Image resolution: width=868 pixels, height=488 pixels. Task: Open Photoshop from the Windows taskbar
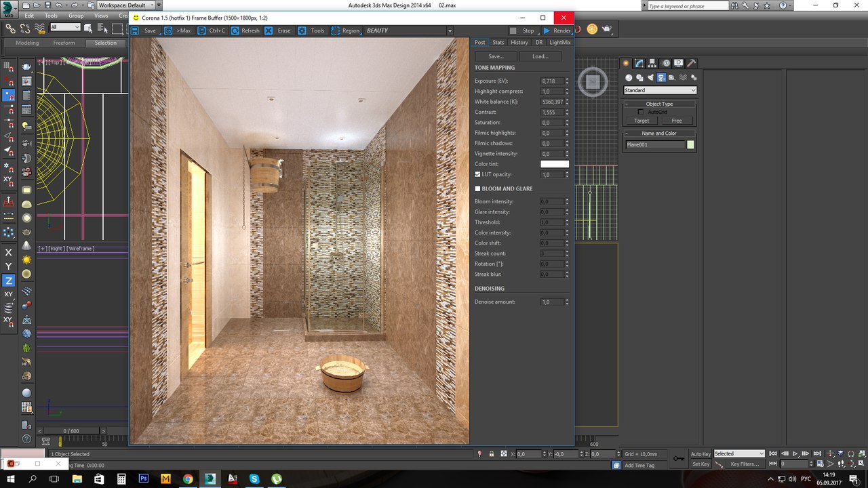click(x=144, y=479)
